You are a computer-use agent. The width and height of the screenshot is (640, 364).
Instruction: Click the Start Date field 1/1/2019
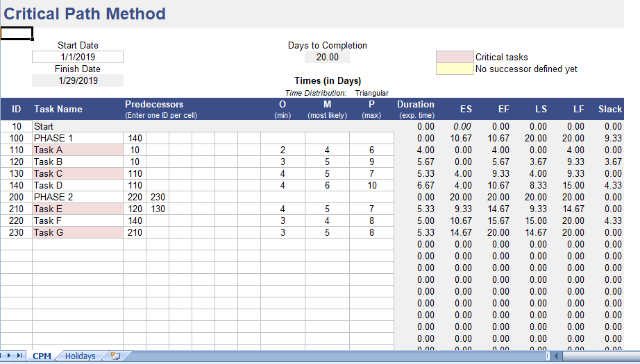[x=78, y=57]
